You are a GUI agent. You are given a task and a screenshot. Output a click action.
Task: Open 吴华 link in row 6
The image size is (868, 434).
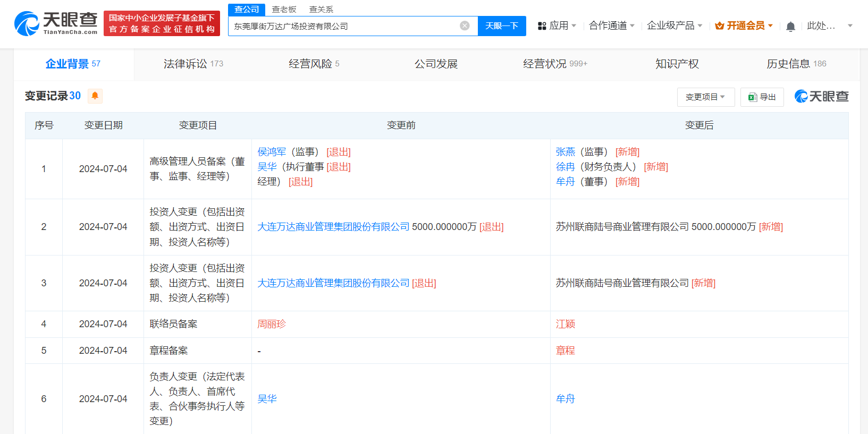[267, 399]
